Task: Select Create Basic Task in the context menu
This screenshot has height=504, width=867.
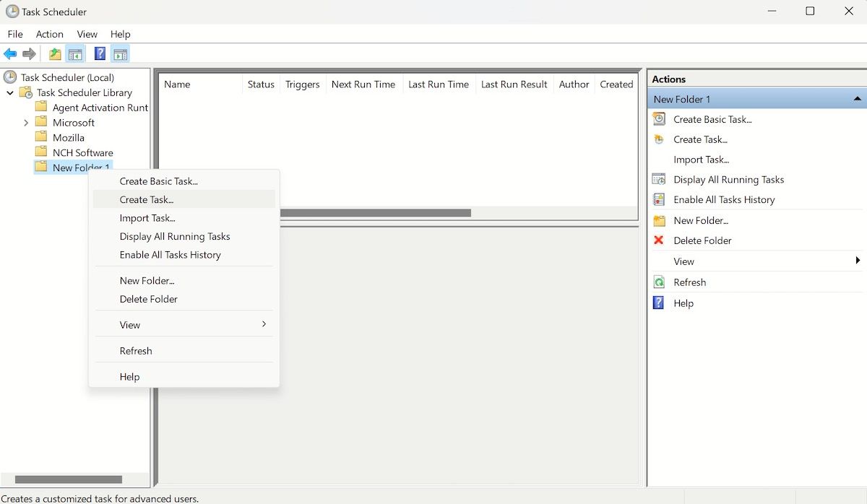Action: pos(159,181)
